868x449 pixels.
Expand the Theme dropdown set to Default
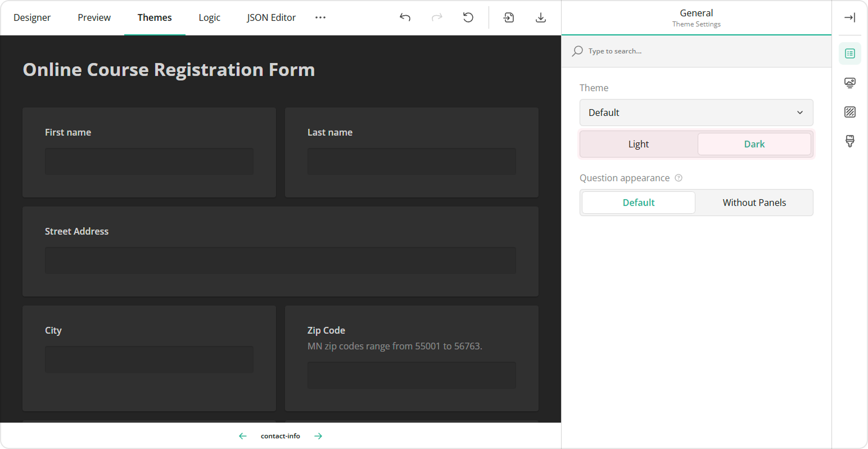[696, 113]
